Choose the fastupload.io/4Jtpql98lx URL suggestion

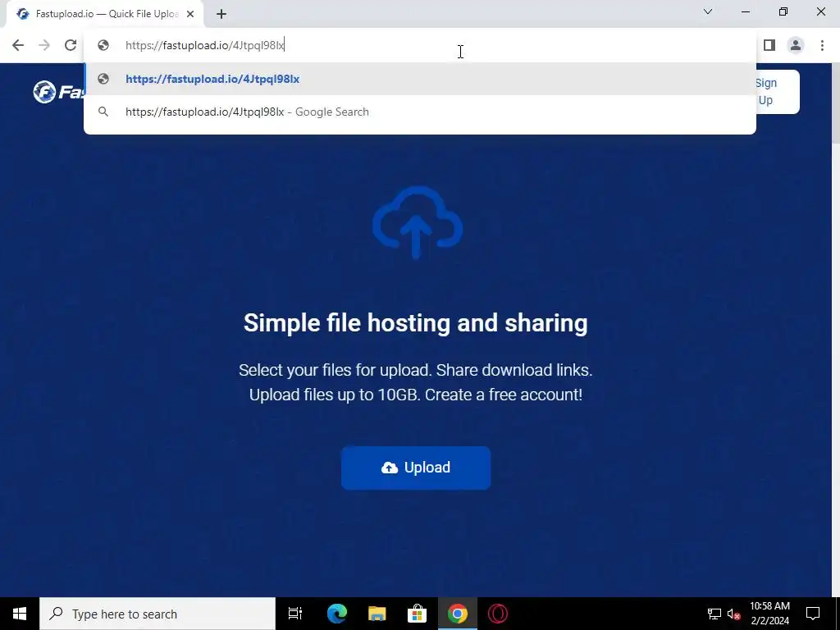coord(419,79)
